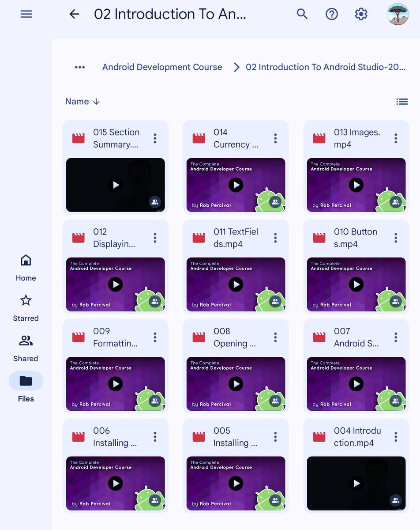Click the video file icon of 009 Formatting
420x530 pixels.
coord(79,337)
